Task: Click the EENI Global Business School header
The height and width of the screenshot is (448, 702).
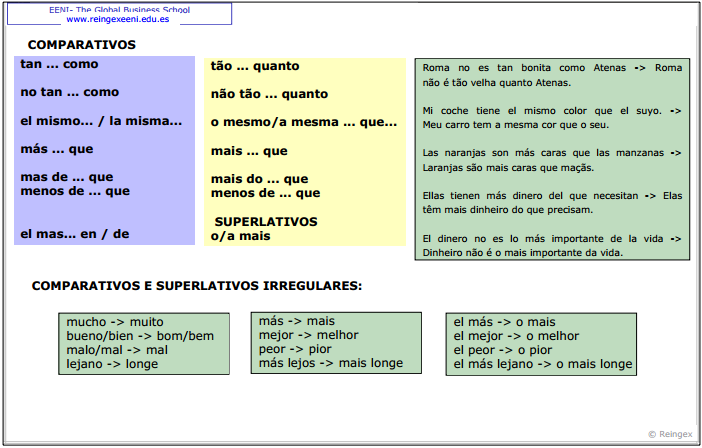Action: tap(119, 9)
